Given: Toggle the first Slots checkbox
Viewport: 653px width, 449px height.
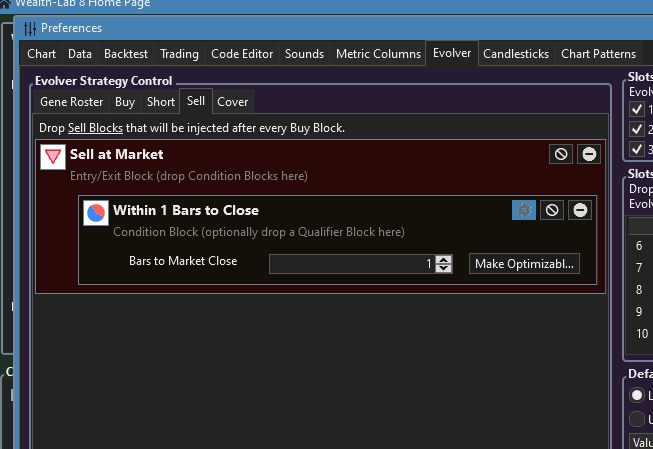Looking at the screenshot, I should pyautogui.click(x=637, y=109).
